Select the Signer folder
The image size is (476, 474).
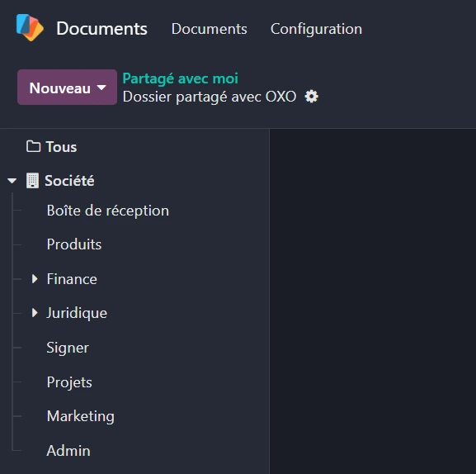click(68, 348)
